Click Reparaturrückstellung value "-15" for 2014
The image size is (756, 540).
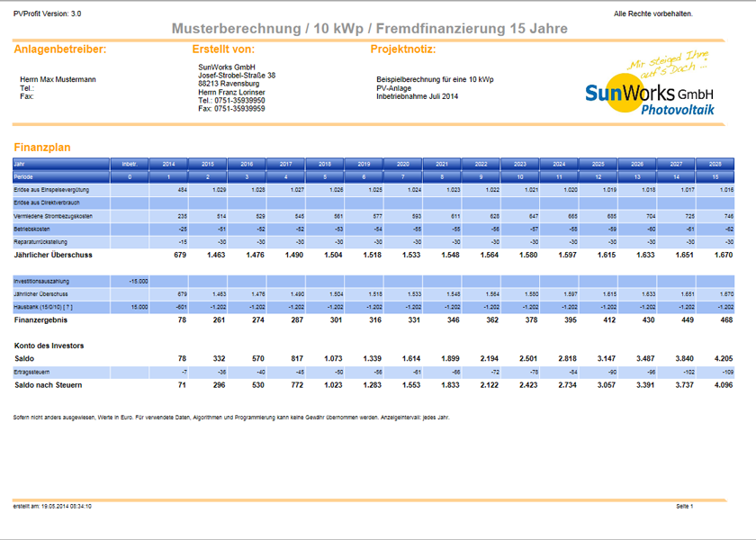182,242
